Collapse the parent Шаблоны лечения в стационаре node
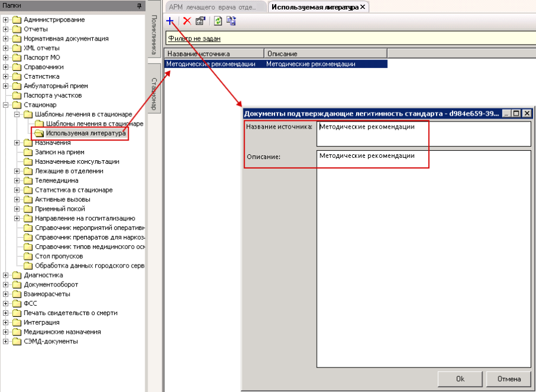 17,114
